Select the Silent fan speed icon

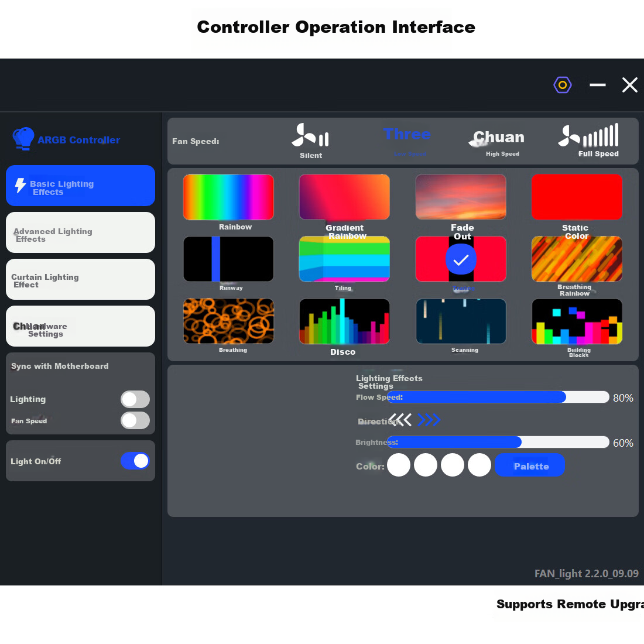(310, 135)
